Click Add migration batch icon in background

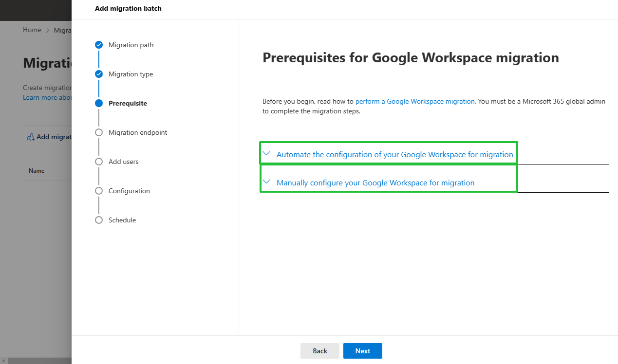tap(30, 137)
